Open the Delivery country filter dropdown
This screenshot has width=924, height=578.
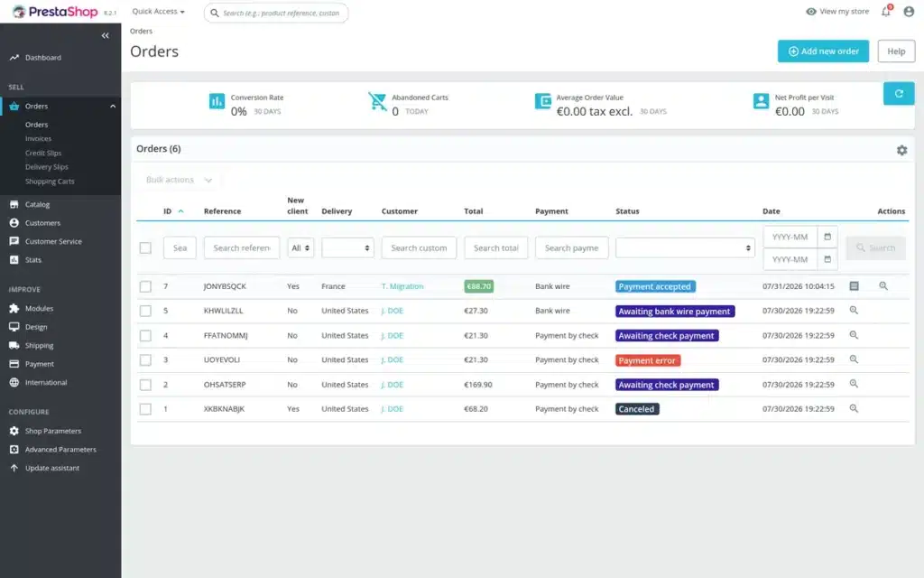[347, 247]
